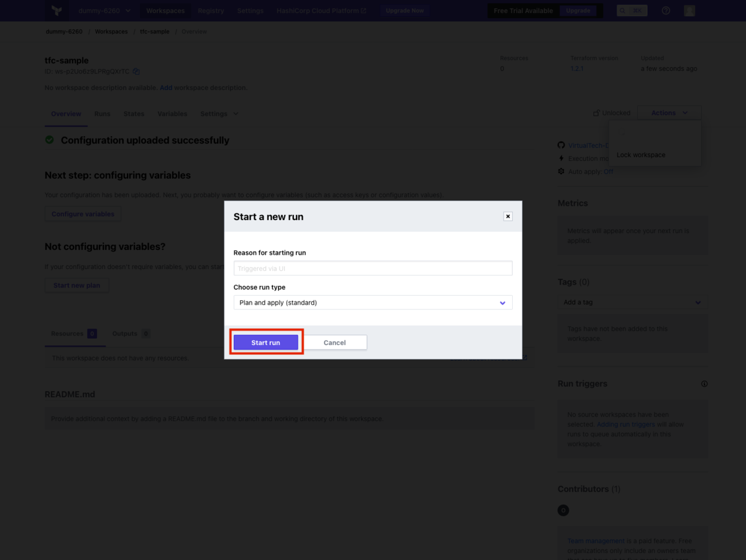Click the Run triggers info icon
Viewport: 746px width, 560px height.
(x=704, y=384)
